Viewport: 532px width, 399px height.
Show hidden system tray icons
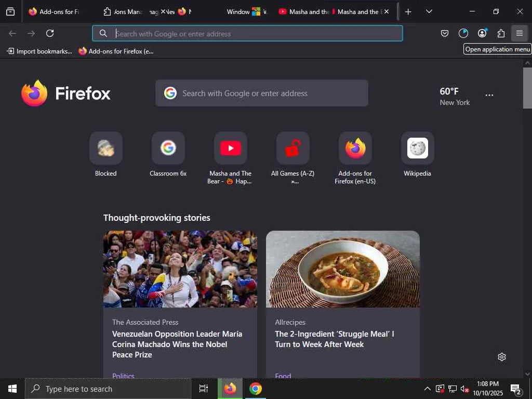click(x=428, y=389)
